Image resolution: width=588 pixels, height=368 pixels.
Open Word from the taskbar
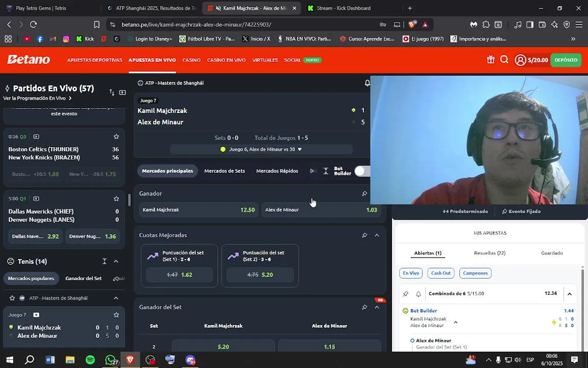click(50, 360)
